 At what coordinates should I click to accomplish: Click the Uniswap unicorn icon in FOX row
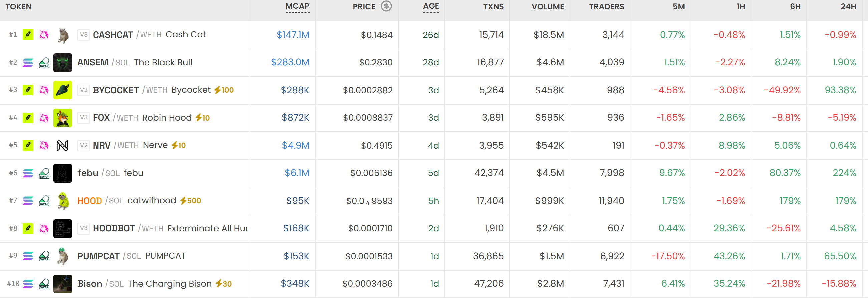tap(44, 118)
